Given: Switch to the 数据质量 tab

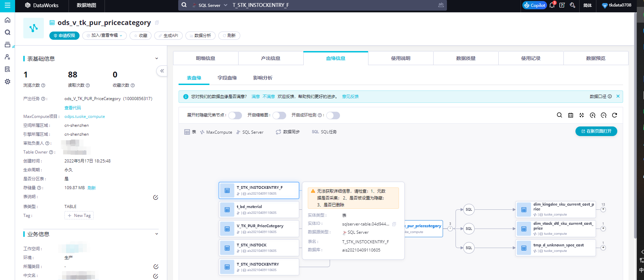Looking at the screenshot, I should pos(466,58).
